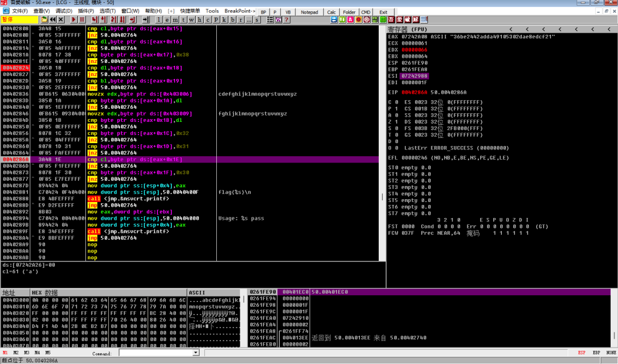Click the Run program play icon
618x364 pixels.
74,20
